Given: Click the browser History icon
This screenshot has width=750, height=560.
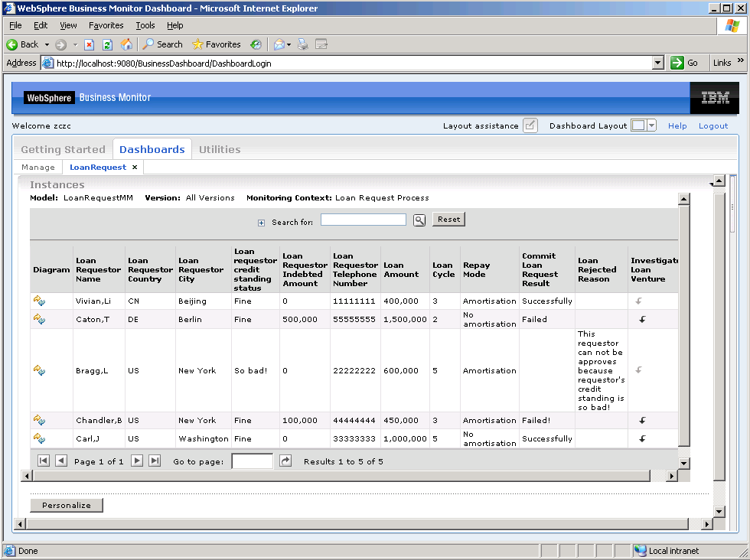Looking at the screenshot, I should (x=256, y=44).
